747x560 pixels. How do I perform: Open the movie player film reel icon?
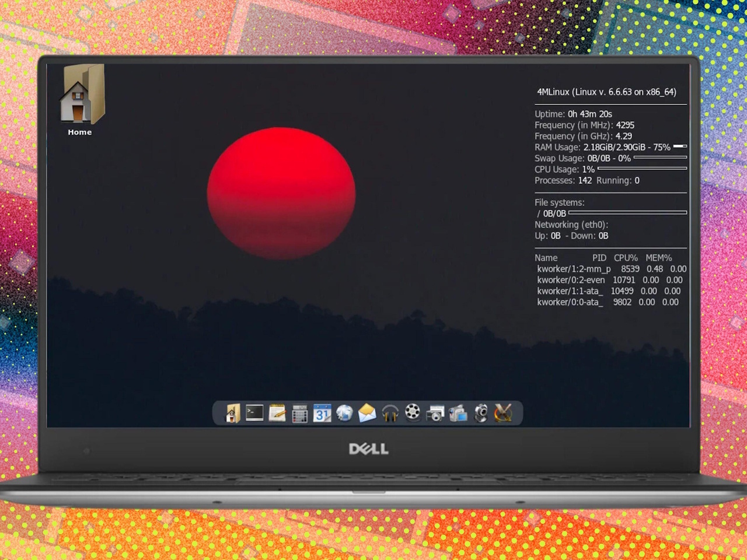(413, 413)
